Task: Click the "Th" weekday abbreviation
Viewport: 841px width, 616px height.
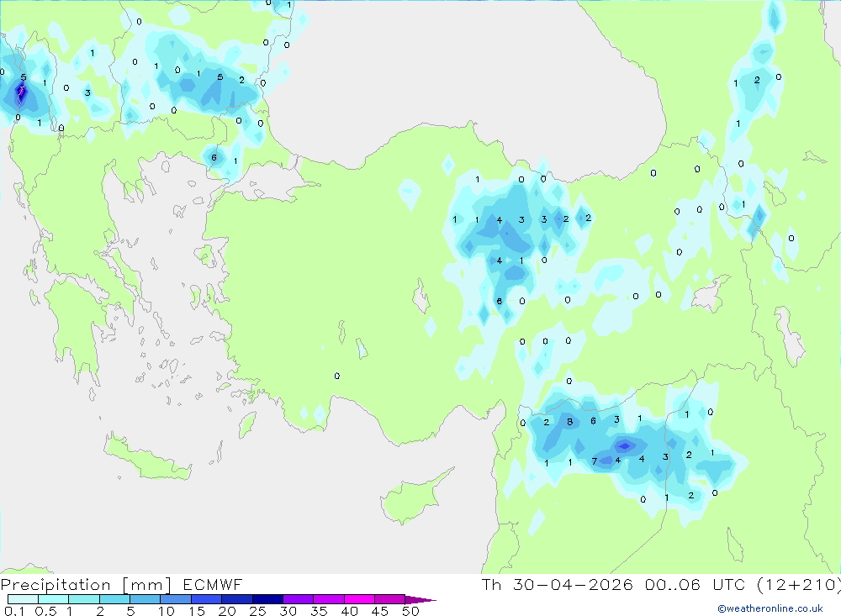Action: 491,584
